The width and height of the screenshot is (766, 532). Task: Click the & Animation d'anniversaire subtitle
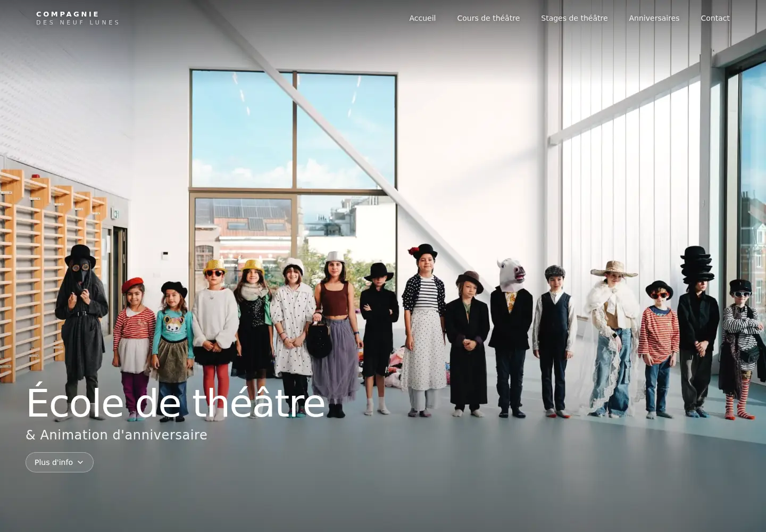116,435
